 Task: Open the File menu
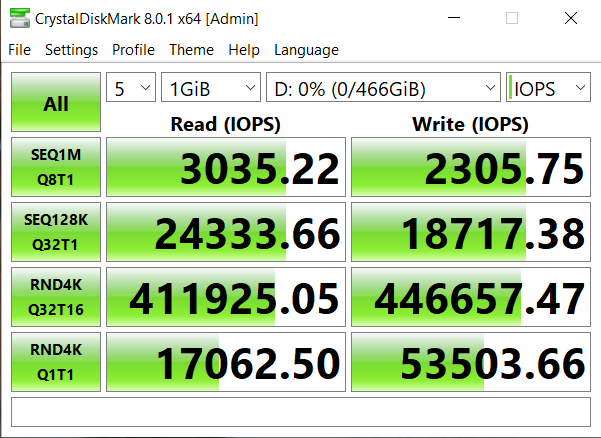[20, 50]
